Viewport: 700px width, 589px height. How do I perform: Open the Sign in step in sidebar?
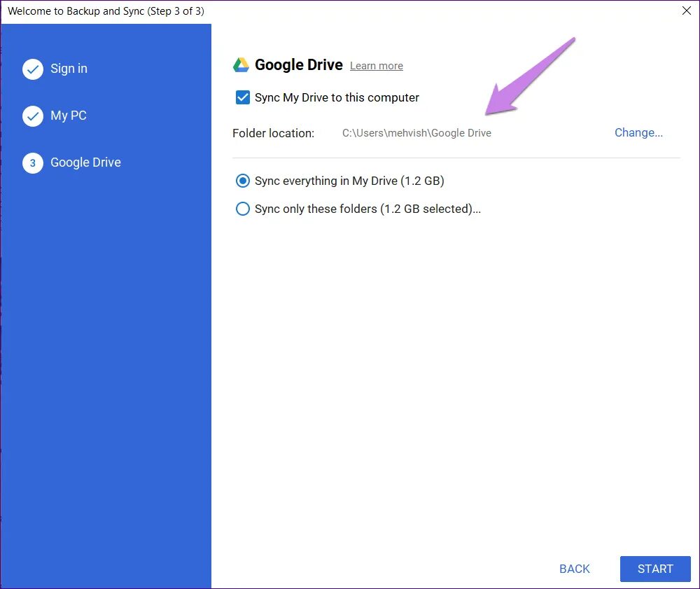[x=69, y=69]
